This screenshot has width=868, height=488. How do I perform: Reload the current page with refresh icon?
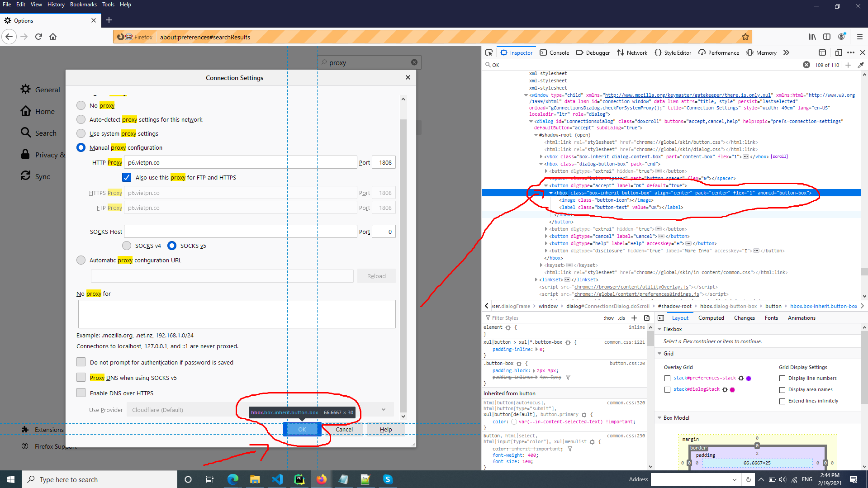pyautogui.click(x=38, y=37)
